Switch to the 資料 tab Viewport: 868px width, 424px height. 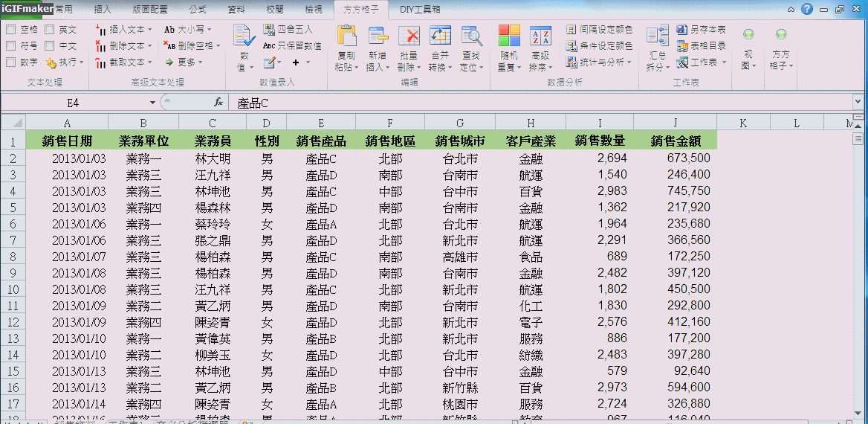click(236, 10)
